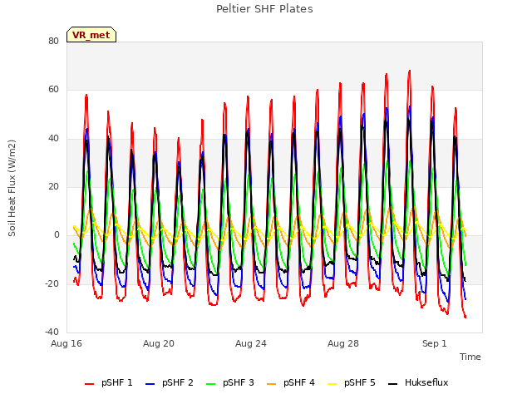Click the Aug 20 x-axis label

159,343
